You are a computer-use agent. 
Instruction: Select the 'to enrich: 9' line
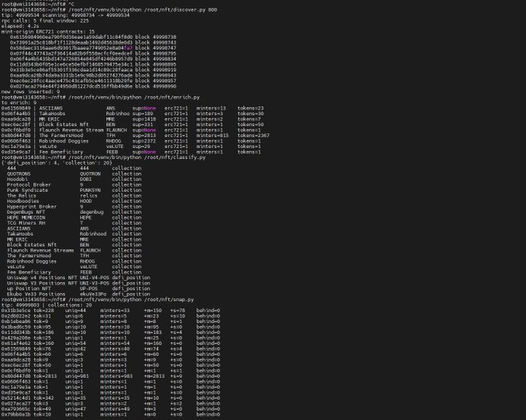pyautogui.click(x=19, y=102)
